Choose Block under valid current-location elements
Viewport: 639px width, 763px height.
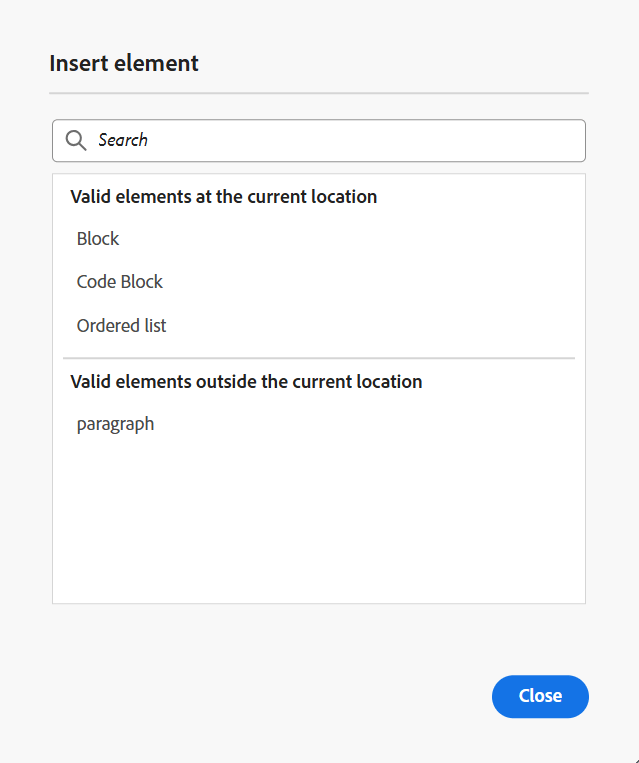pos(98,239)
